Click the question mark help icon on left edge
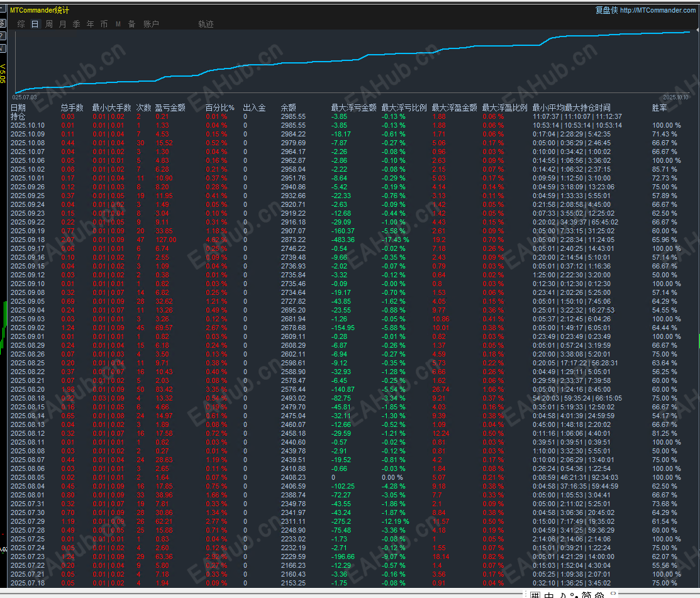 coord(3,36)
